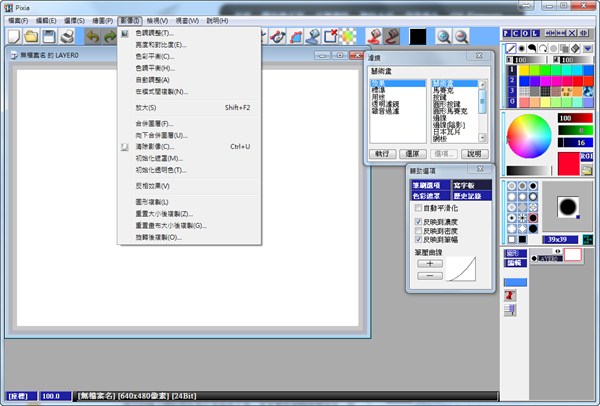The image size is (600, 406).
Task: Click the minus button under 筆壓曲線
Action: tap(430, 276)
